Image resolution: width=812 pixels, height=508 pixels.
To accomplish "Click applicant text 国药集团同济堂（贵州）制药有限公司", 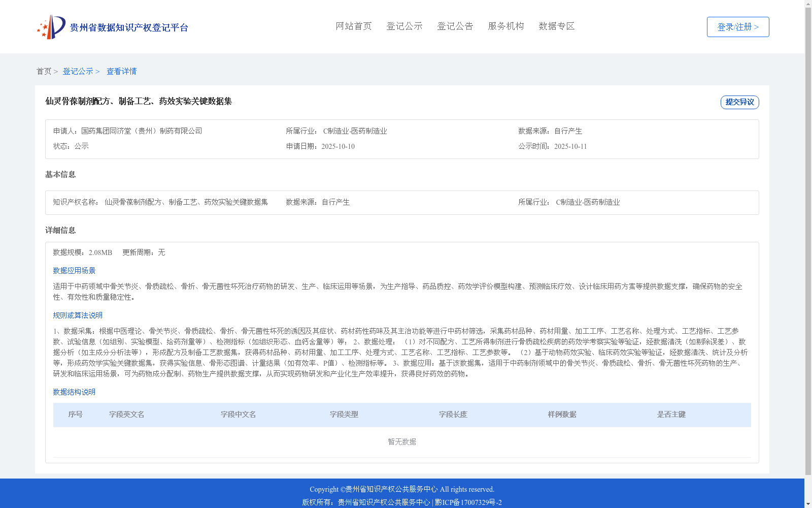I will pos(142,131).
